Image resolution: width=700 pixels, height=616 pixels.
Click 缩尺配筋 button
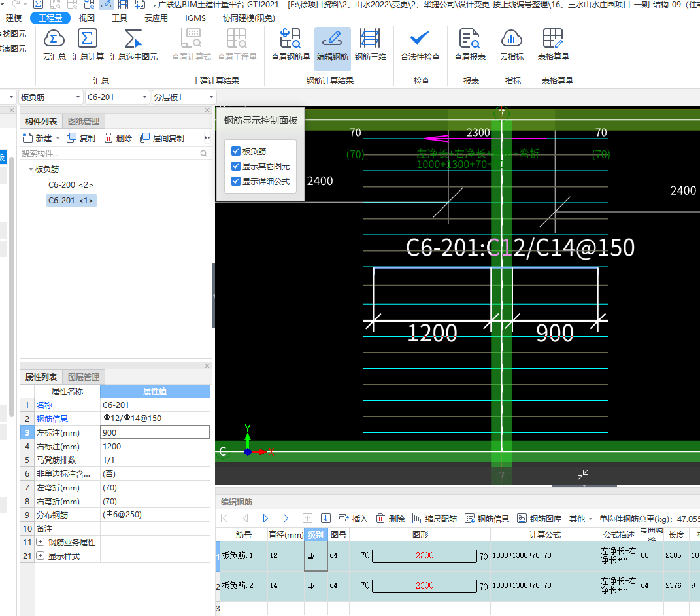pos(435,518)
